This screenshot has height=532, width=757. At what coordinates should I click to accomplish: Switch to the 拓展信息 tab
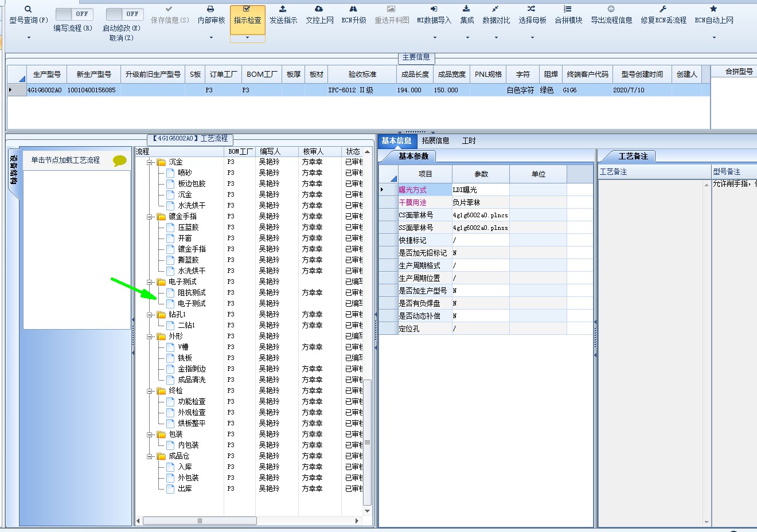[435, 140]
